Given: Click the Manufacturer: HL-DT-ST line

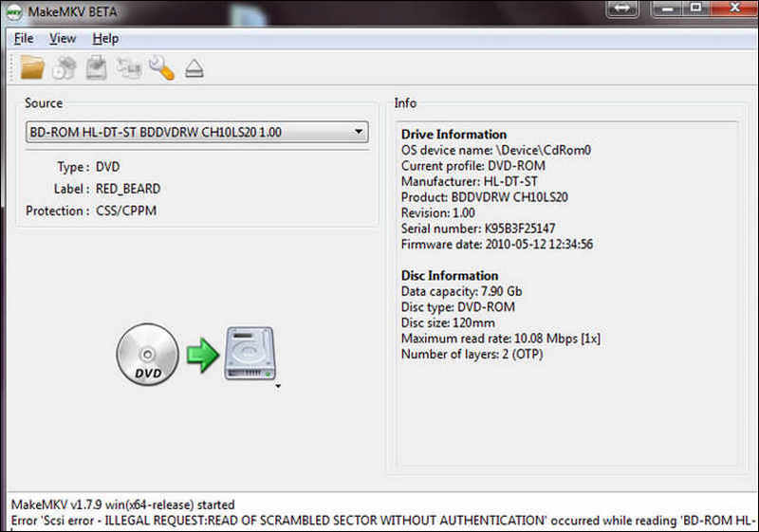Looking at the screenshot, I should tap(470, 181).
